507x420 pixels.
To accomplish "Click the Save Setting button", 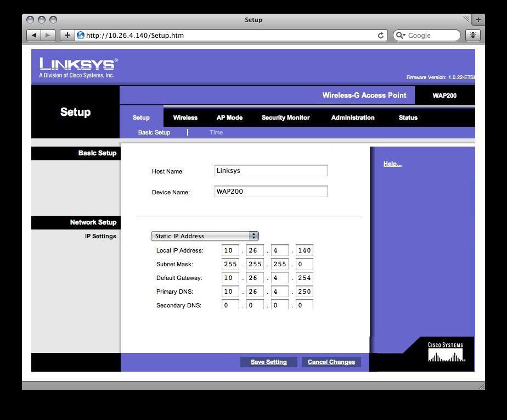I will (x=269, y=362).
